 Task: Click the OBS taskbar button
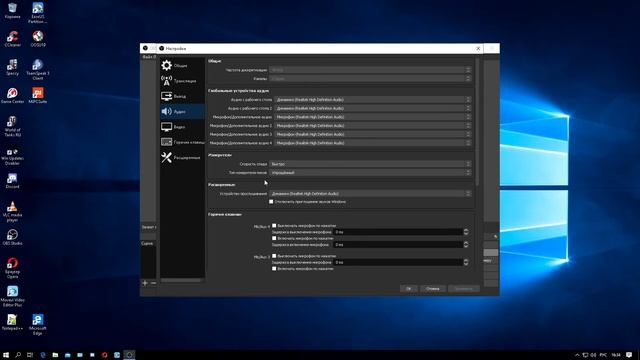[x=129, y=355]
